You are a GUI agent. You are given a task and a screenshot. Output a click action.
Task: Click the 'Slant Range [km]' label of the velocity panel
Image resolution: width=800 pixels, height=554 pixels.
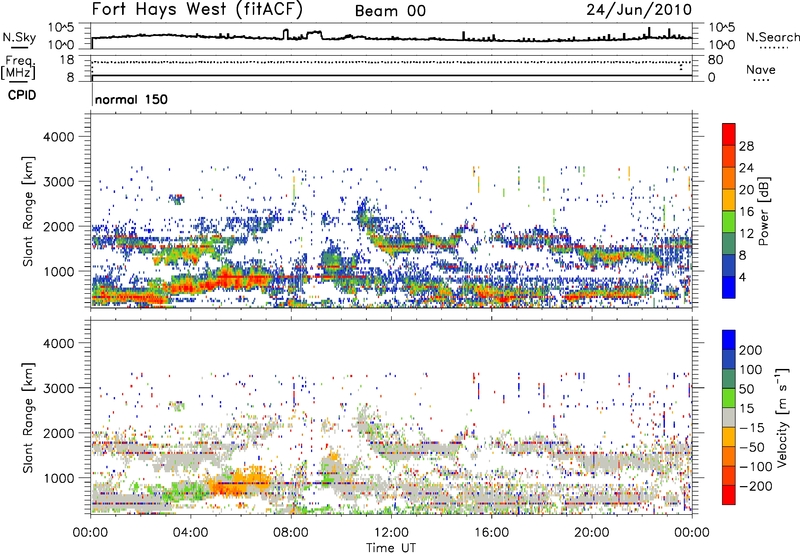[28, 418]
